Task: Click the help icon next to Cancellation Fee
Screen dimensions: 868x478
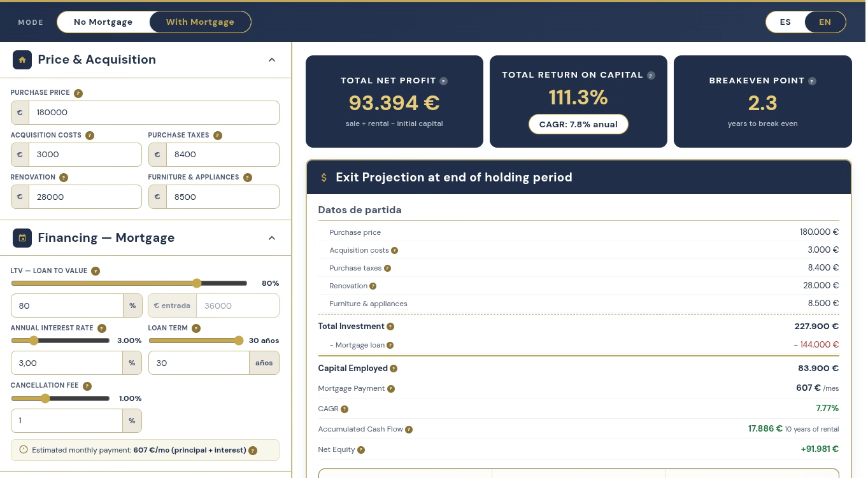Action: coord(87,386)
